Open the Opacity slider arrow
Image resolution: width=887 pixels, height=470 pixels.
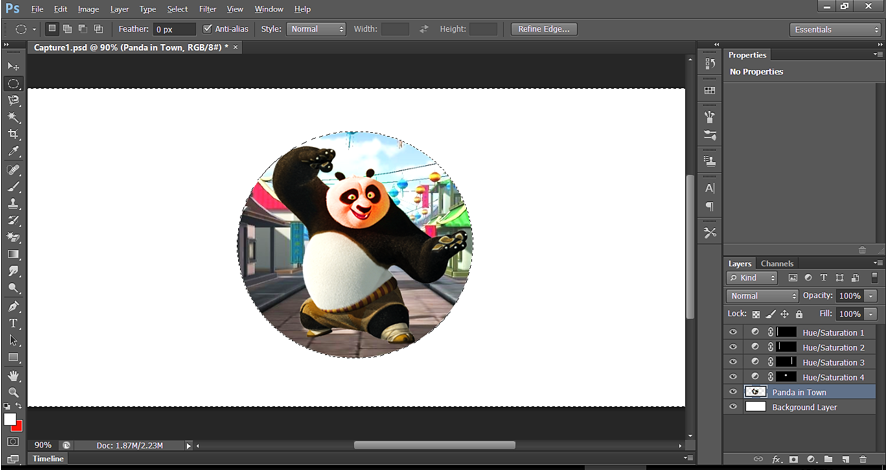(871, 296)
